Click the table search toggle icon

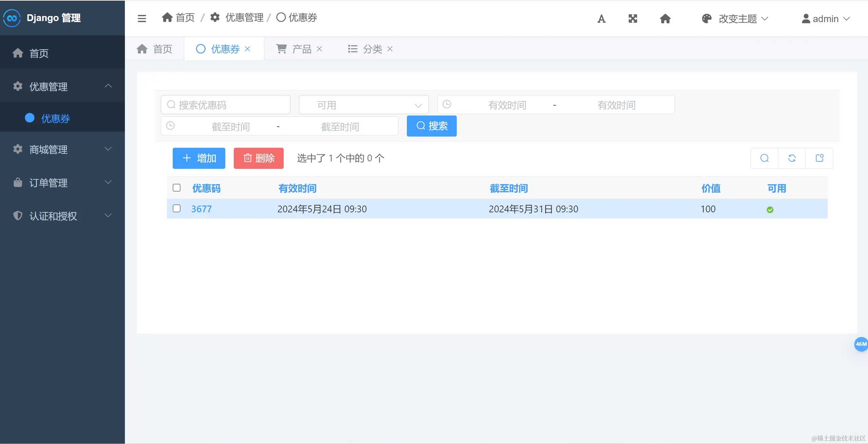pyautogui.click(x=765, y=158)
